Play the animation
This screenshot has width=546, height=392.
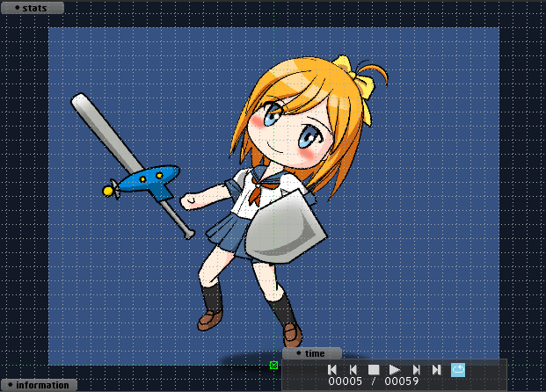click(394, 370)
